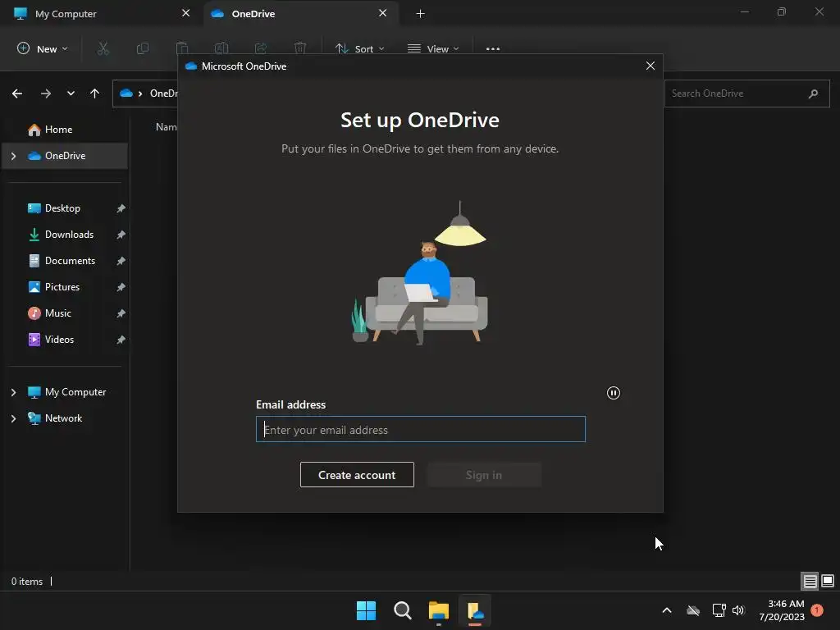This screenshot has height=630, width=840.
Task: Show hidden system tray icons
Action: [x=667, y=610]
